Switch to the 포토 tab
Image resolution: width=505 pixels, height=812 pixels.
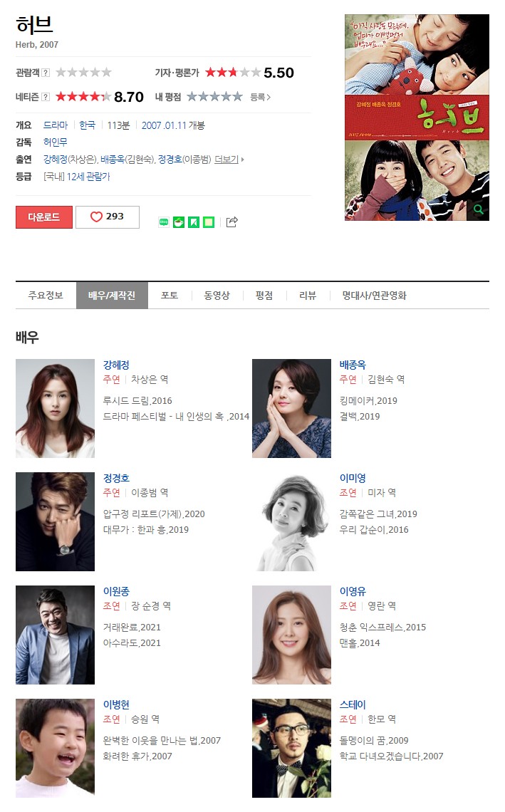(170, 295)
